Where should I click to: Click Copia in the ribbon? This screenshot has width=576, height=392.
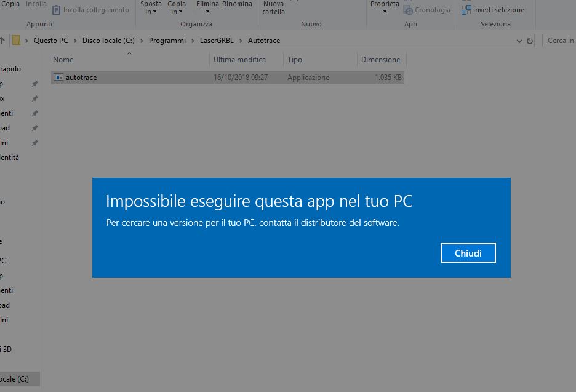click(x=10, y=4)
